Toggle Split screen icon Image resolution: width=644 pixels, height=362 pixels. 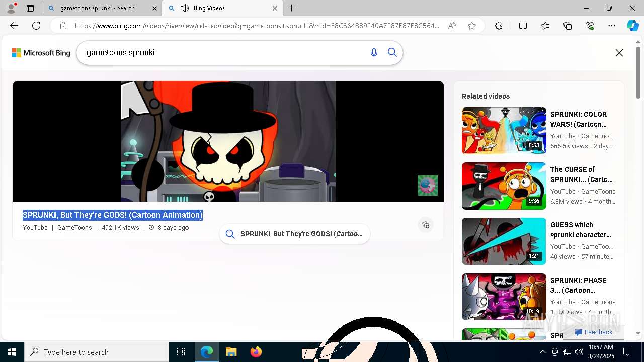pyautogui.click(x=523, y=26)
